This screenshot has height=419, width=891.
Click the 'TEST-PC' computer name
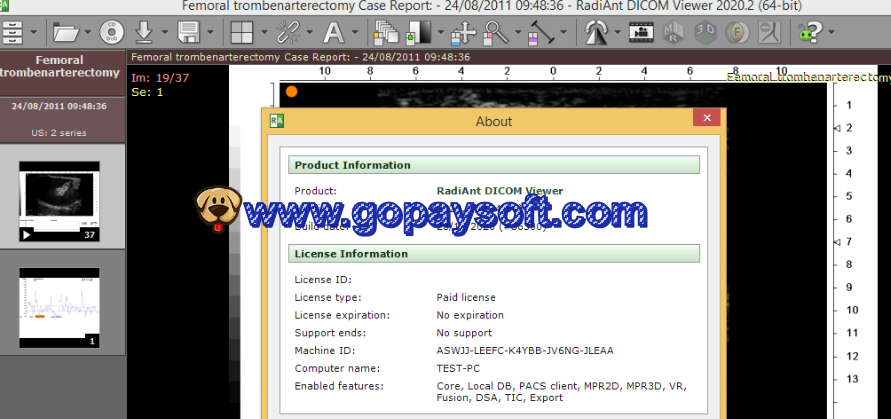point(458,368)
